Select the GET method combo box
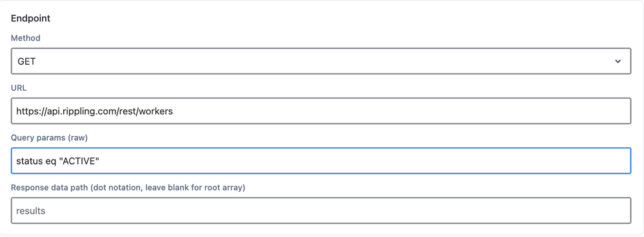This screenshot has width=644, height=237. [321, 61]
